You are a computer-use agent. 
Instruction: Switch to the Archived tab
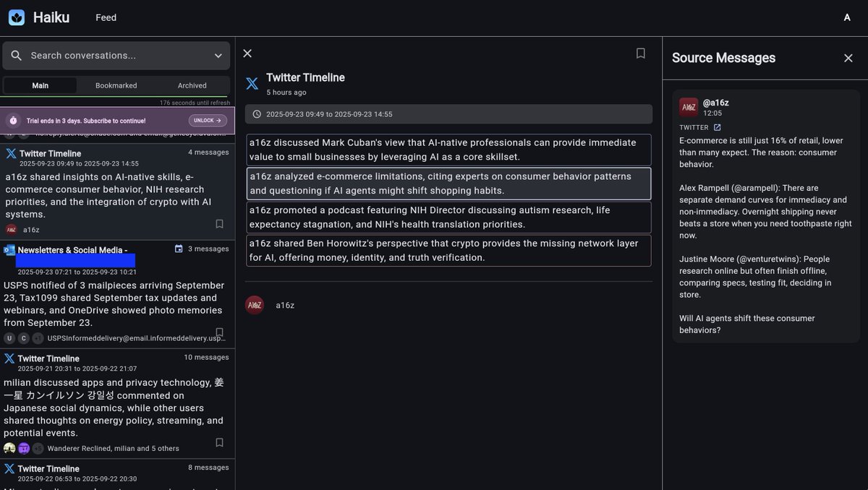pyautogui.click(x=192, y=85)
